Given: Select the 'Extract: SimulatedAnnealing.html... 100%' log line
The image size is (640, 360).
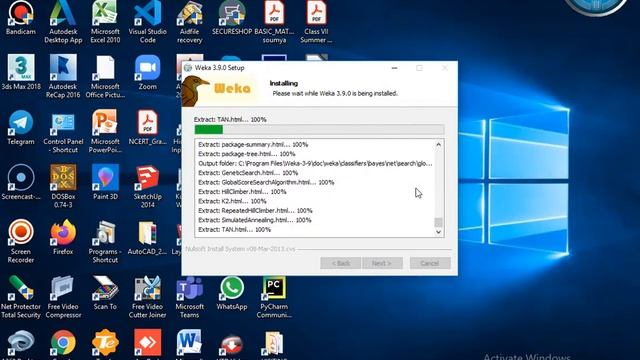Looking at the screenshot, I should 255,220.
